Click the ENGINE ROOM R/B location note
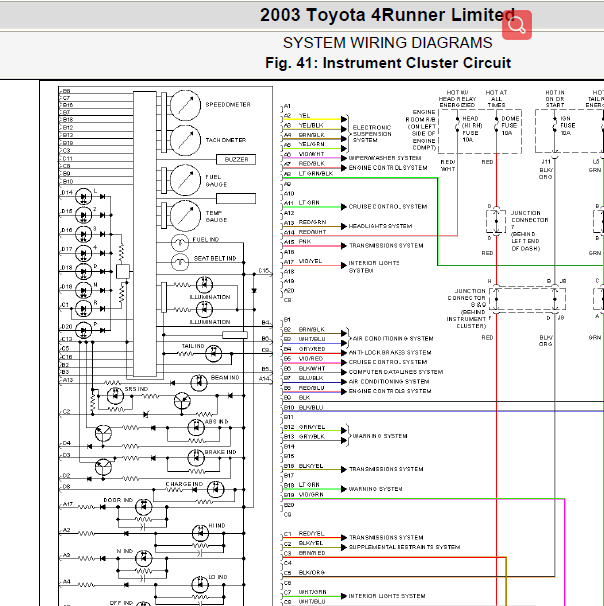 pyautogui.click(x=420, y=130)
